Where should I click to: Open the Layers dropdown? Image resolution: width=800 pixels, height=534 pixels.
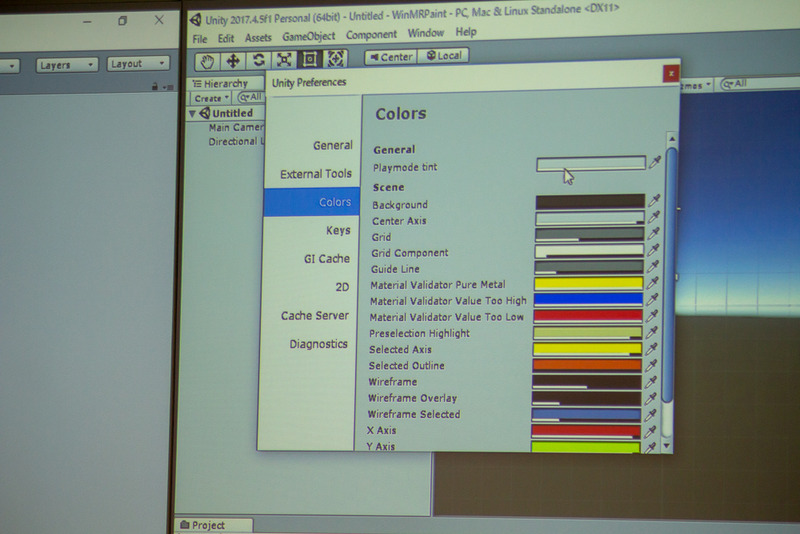point(67,64)
